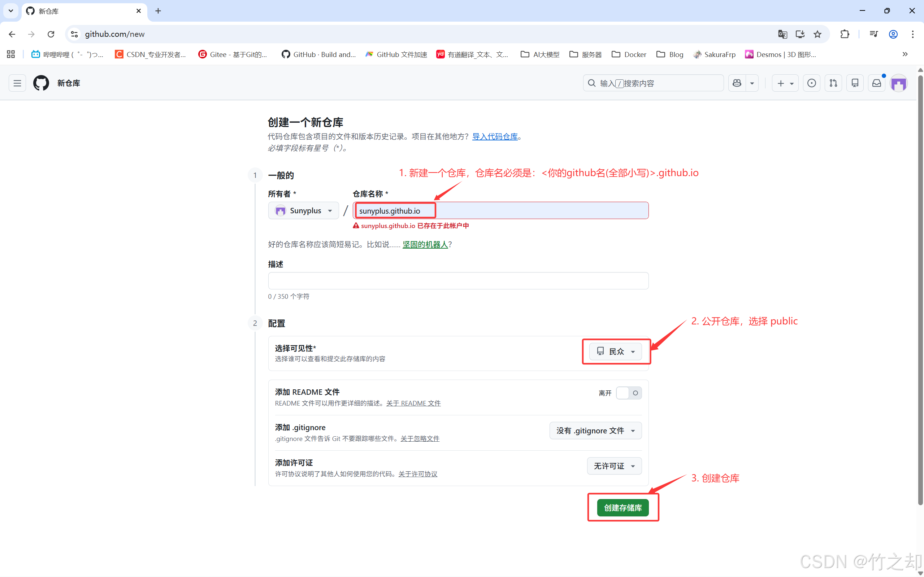Click the Google Translate icon in address bar
The width and height of the screenshot is (924, 577).
click(x=782, y=34)
